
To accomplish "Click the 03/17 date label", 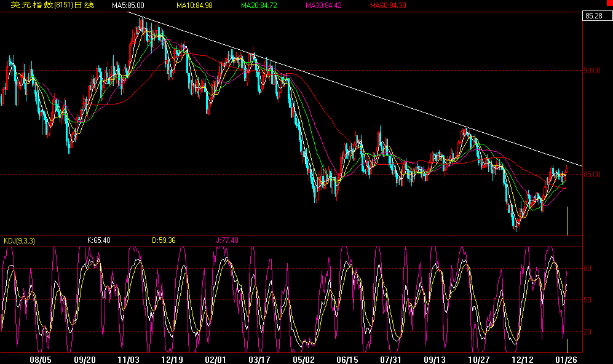I will pos(259,360).
